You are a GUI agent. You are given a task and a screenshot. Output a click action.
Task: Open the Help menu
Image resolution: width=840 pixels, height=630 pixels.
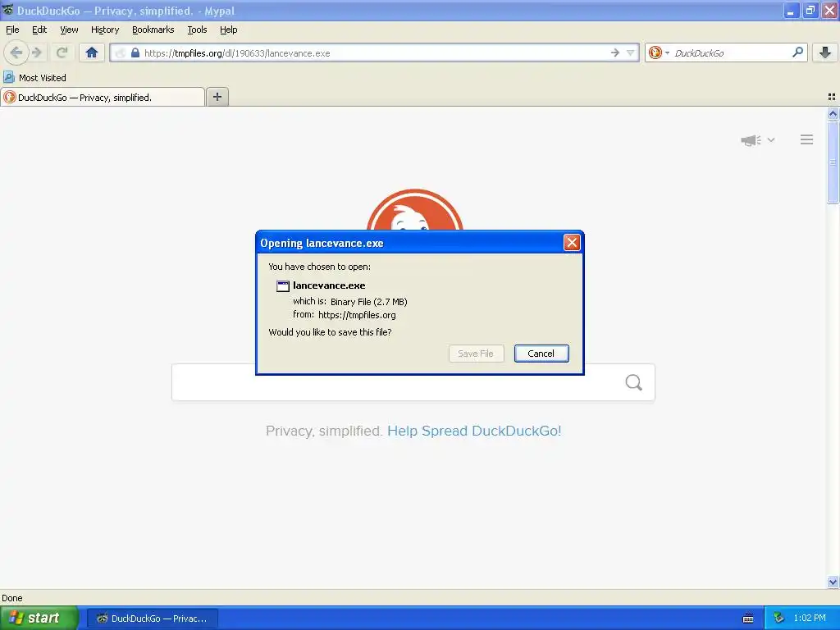pos(229,30)
